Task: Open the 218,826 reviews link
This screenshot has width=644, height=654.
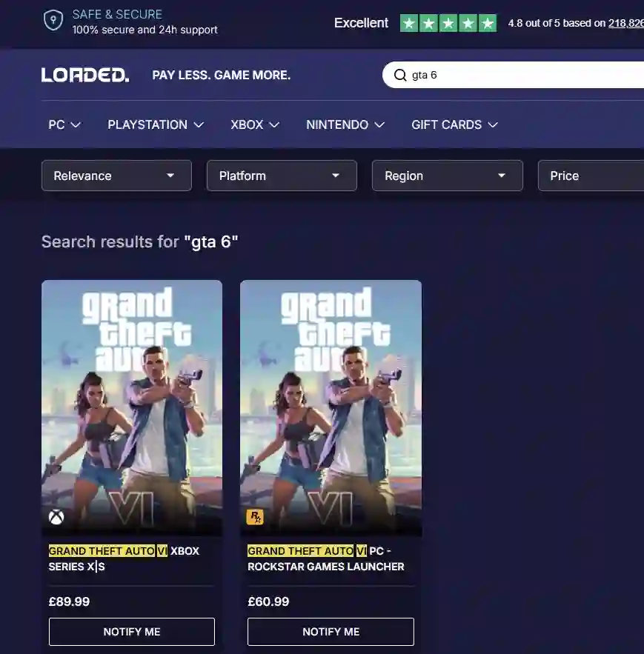Action: [625, 23]
